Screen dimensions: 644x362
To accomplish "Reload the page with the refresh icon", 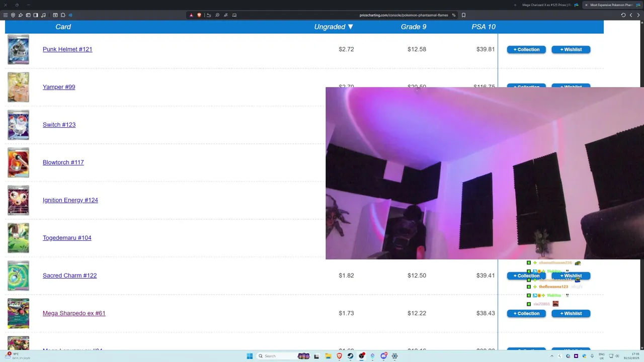I will coord(623,15).
